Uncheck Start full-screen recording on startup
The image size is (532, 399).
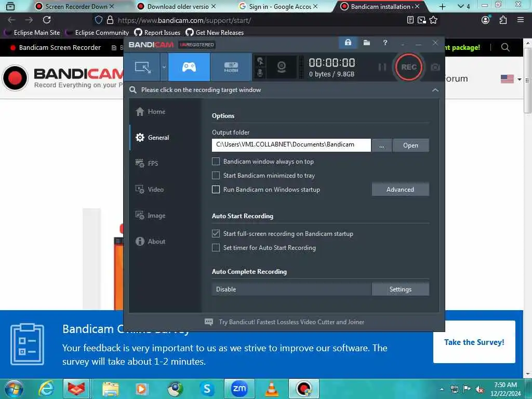click(x=216, y=233)
